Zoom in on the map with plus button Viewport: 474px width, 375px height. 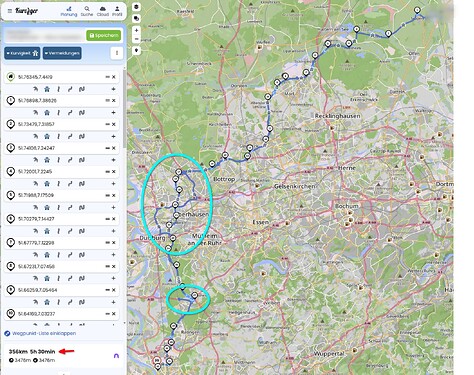(136, 30)
